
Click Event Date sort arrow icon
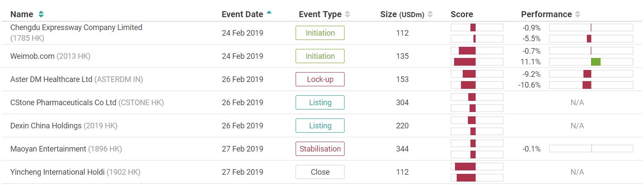269,12
